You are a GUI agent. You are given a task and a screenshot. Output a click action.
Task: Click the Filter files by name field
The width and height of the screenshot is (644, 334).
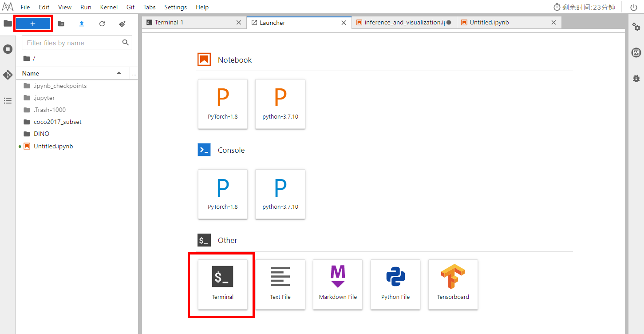coord(72,43)
